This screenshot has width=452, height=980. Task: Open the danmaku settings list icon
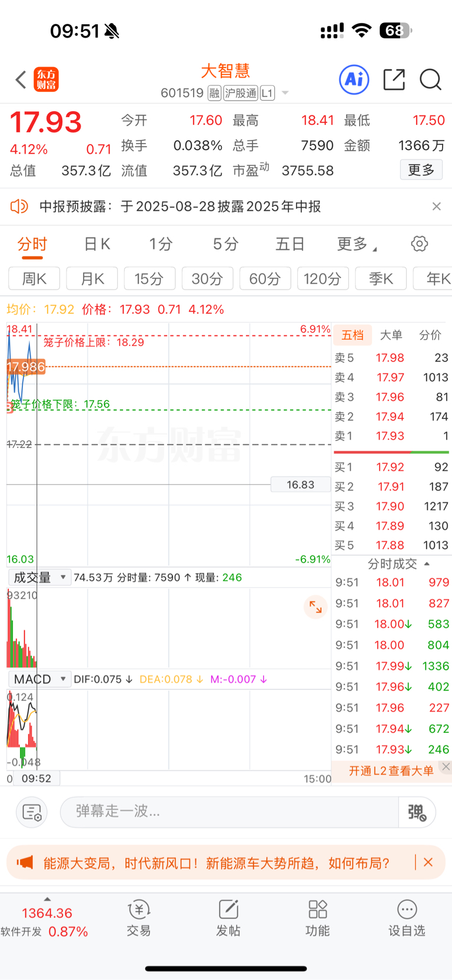pyautogui.click(x=32, y=812)
